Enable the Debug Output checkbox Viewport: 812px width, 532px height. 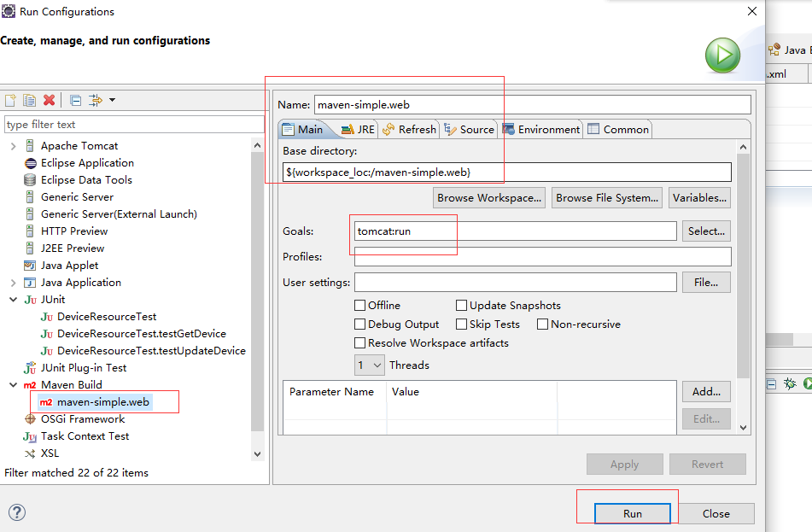point(360,324)
